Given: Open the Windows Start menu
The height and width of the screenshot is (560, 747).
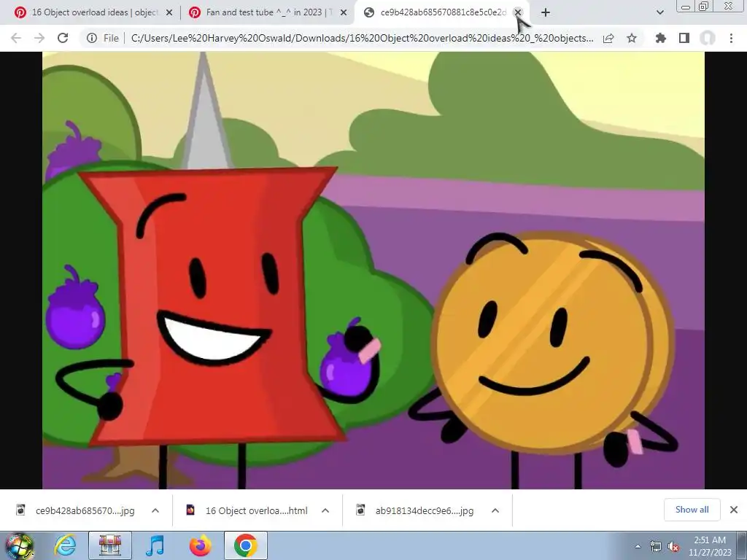Looking at the screenshot, I should click(19, 545).
